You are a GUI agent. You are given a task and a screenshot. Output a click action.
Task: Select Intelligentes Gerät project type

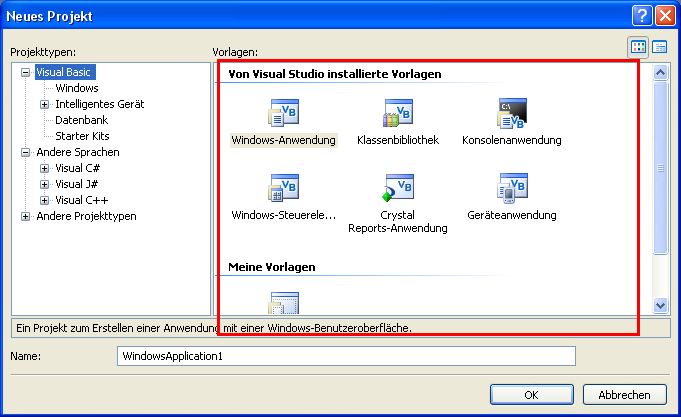pos(100,104)
